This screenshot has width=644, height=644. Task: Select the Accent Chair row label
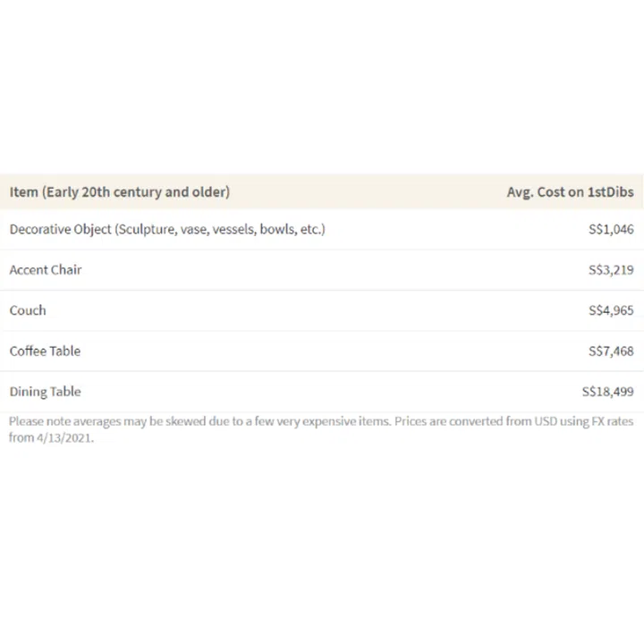[46, 269]
